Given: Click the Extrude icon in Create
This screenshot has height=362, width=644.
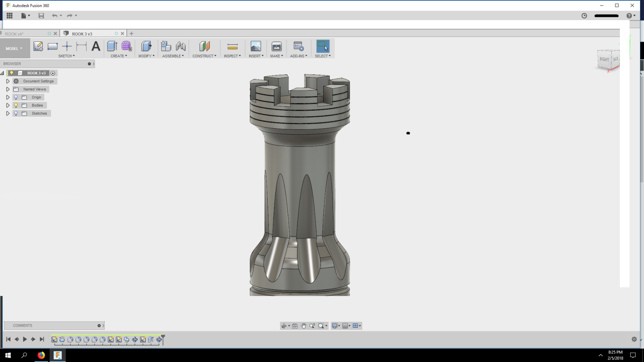Looking at the screenshot, I should pyautogui.click(x=112, y=46).
